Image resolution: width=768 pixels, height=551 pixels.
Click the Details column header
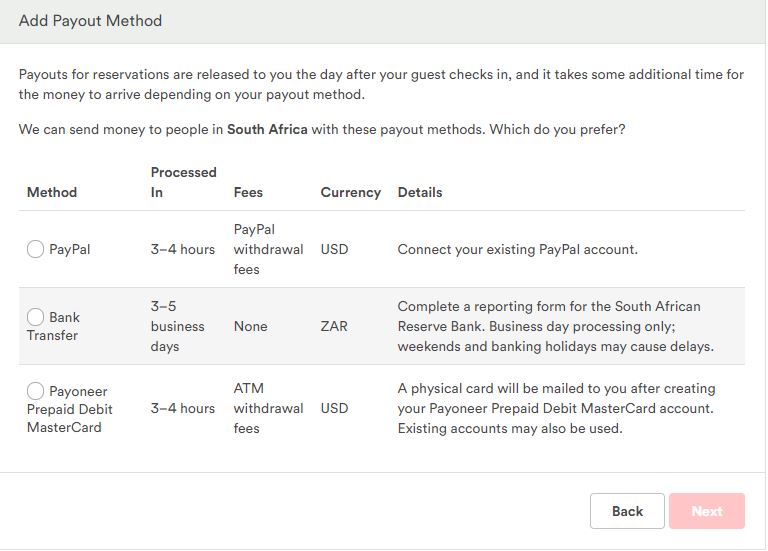420,192
